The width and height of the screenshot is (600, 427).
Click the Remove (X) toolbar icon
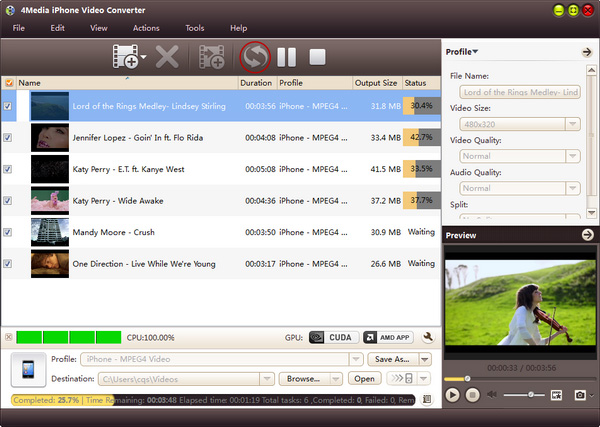pos(167,56)
